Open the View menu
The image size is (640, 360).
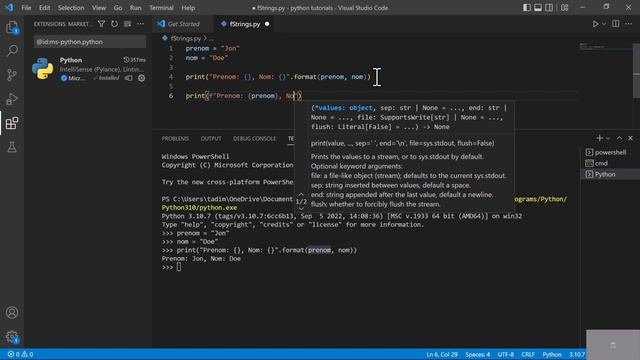coord(98,8)
